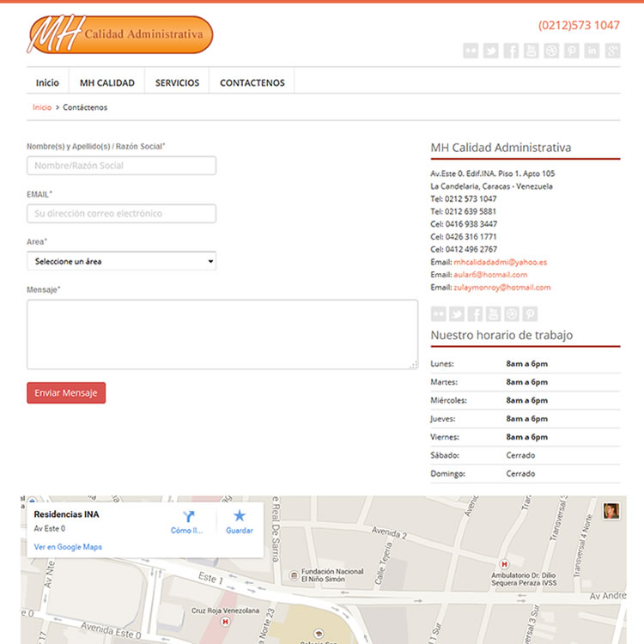Viewport: 644px width, 644px height.
Task: Click the 'Ver en Google Maps' link
Action: pos(68,547)
